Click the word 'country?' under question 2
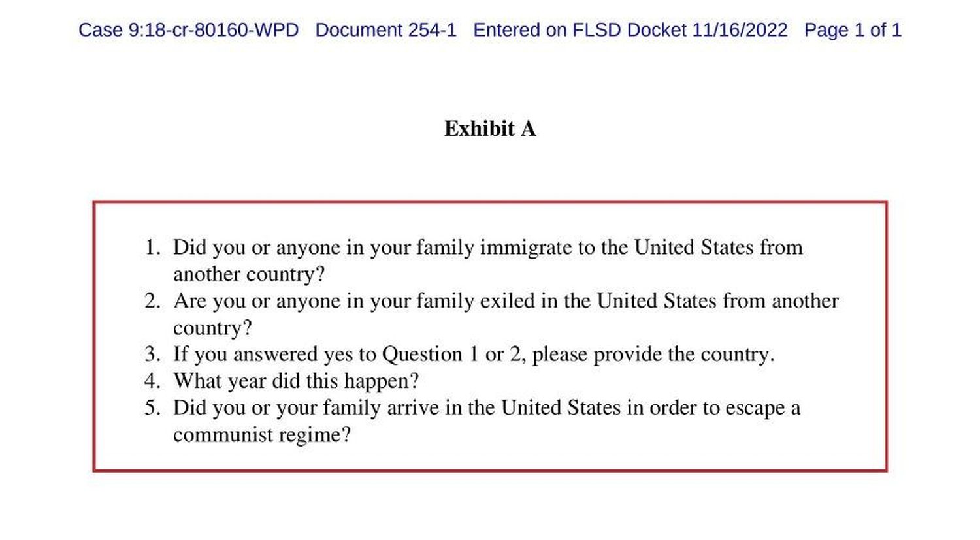 coord(212,328)
